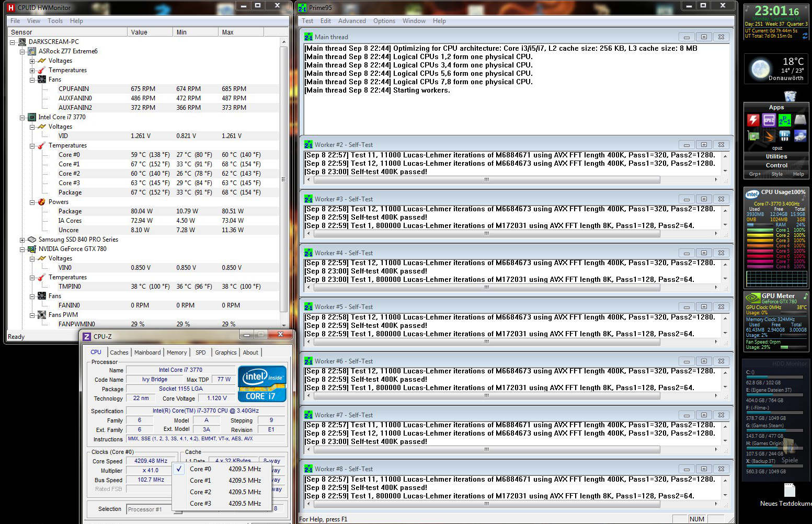Viewport: 812px width, 524px height.
Task: Expand the Samsung SSD 840 PRO Series node
Action: point(22,240)
